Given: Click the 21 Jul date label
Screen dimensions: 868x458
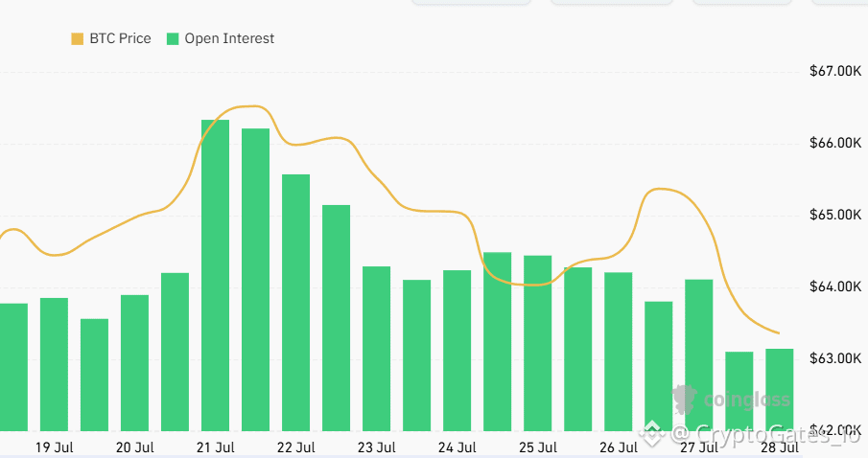Looking at the screenshot, I should [x=216, y=447].
